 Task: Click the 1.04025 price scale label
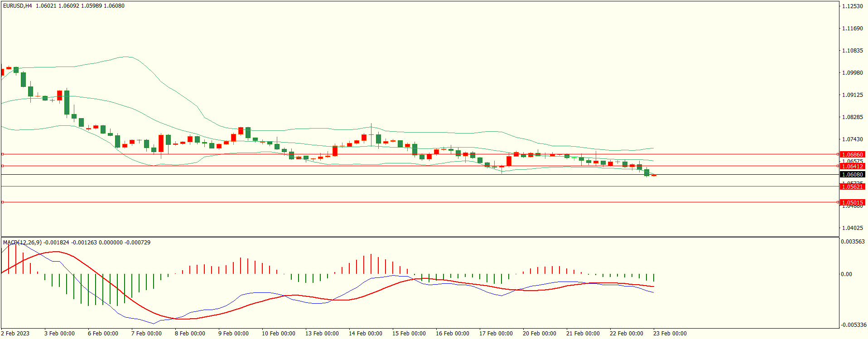(x=852, y=228)
